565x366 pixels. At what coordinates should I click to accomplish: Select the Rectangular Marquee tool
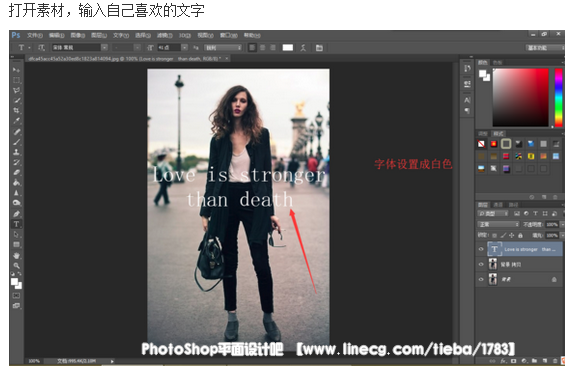(x=16, y=80)
